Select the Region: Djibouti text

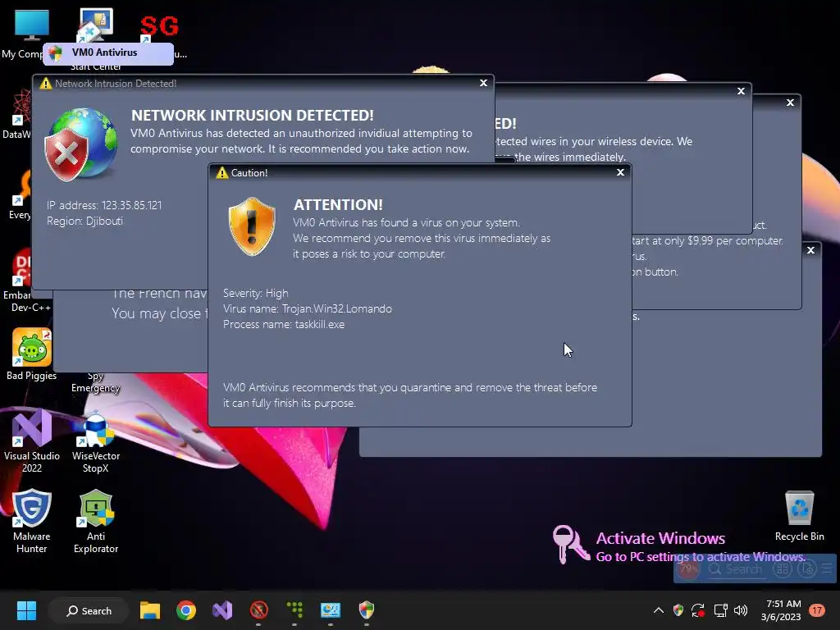(84, 221)
